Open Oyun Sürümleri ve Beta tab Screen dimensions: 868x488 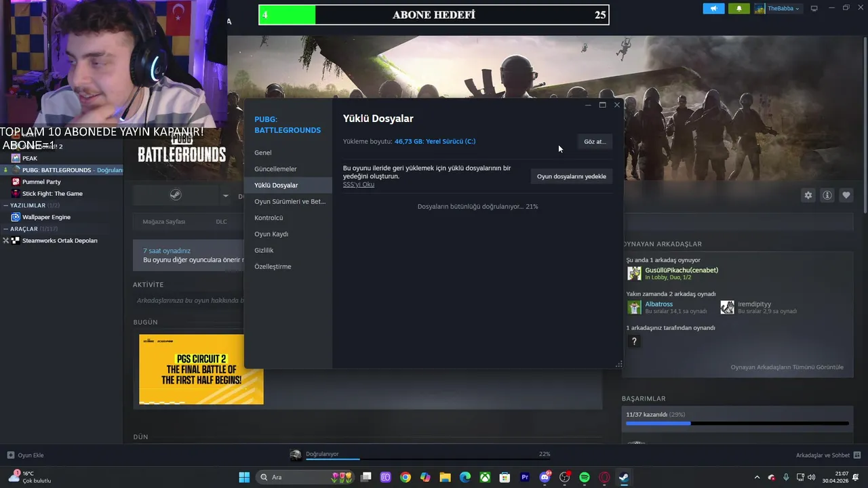[290, 201]
